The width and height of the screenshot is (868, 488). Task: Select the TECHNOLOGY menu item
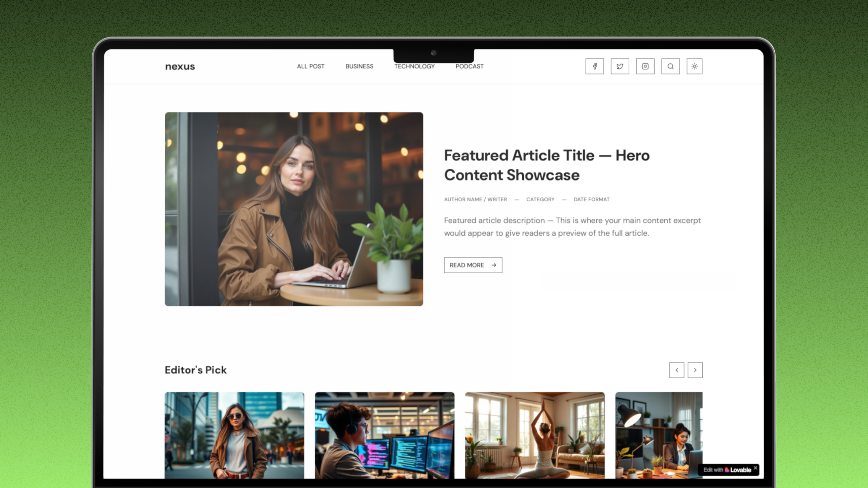[x=414, y=67]
